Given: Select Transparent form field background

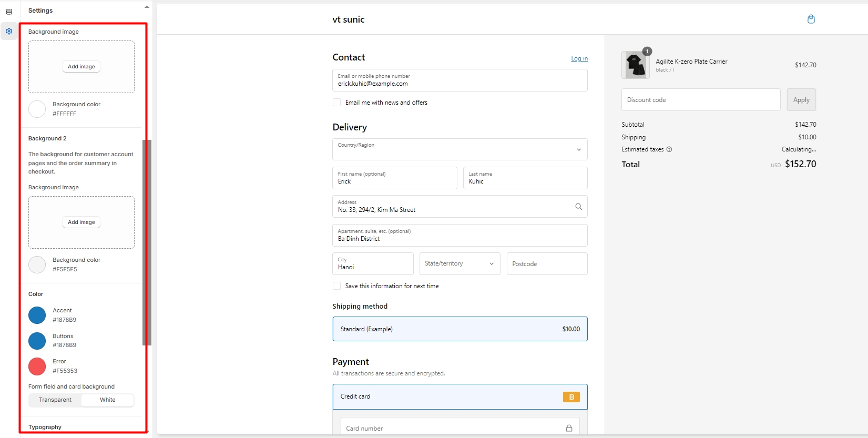Looking at the screenshot, I should pos(55,400).
